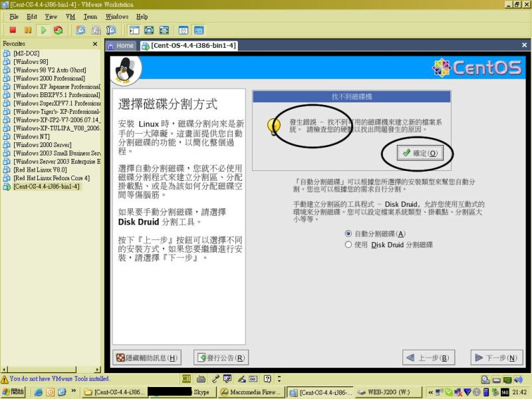Close the VM tab with the X button
532x399 pixels.
click(x=524, y=45)
